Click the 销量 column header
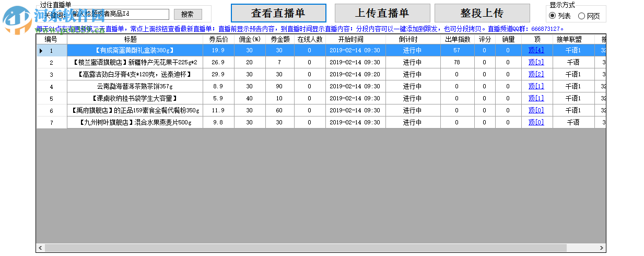 508,39
